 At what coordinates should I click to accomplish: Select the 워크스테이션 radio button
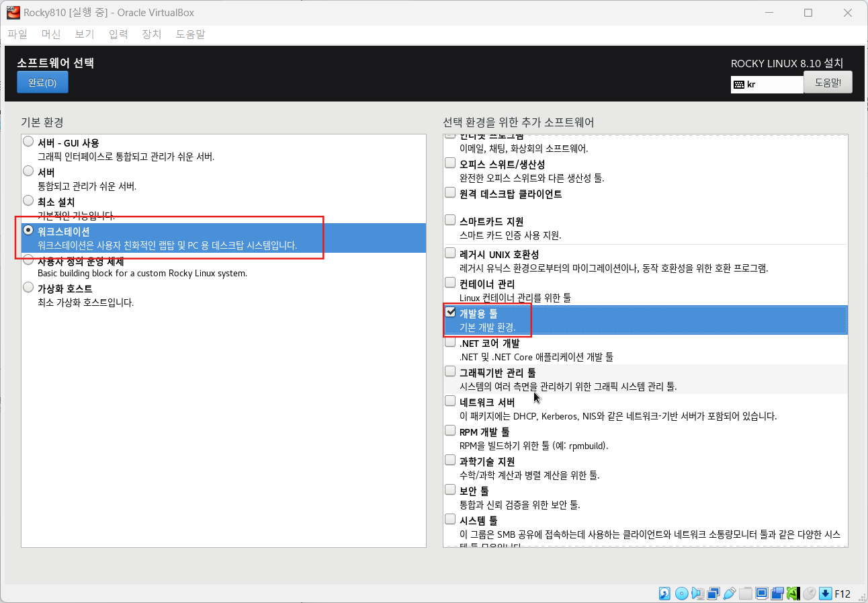(28, 231)
